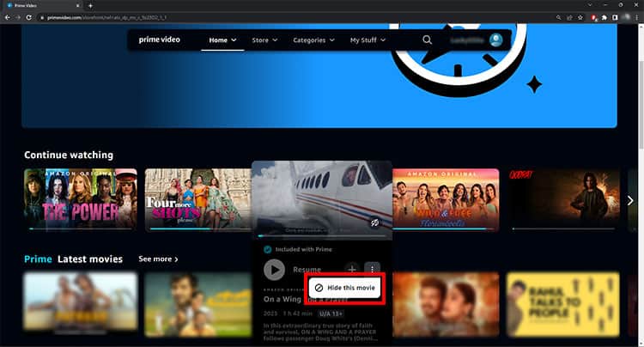Click the prime video logo
Viewport: 644px width, 347px height.
(160, 40)
